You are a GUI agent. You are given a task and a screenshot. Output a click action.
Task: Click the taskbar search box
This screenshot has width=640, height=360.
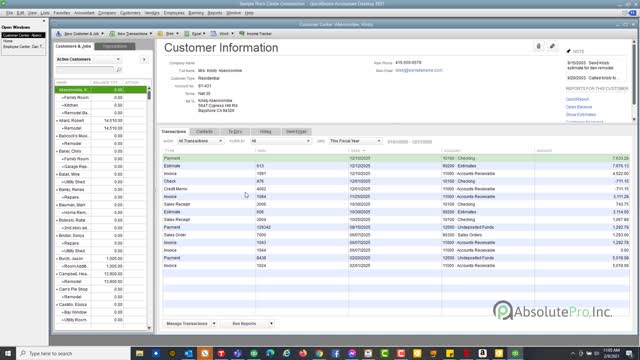coord(73,353)
